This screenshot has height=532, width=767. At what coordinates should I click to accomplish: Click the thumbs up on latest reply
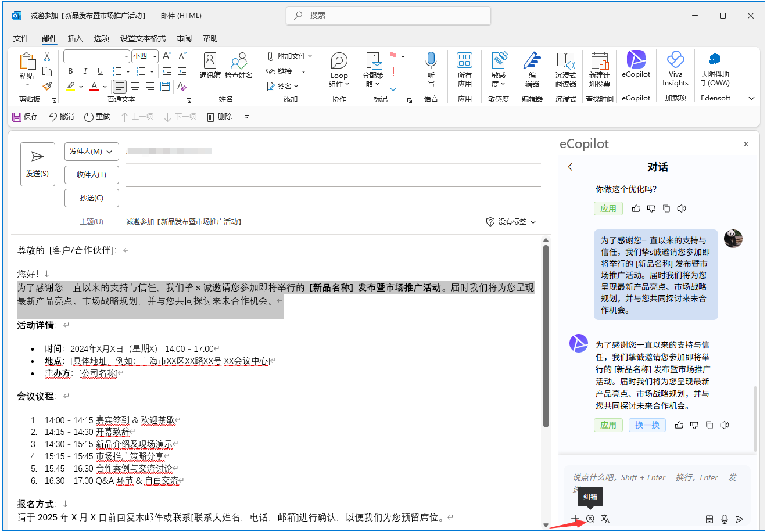(x=679, y=425)
